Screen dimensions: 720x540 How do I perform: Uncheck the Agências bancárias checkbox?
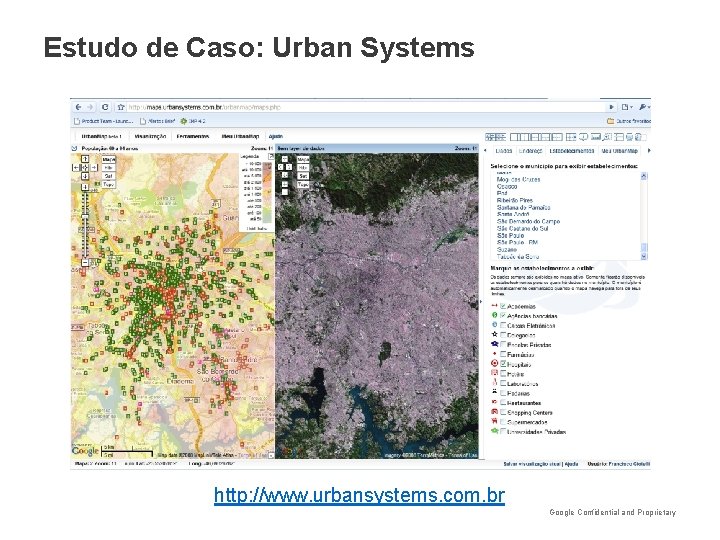point(503,315)
